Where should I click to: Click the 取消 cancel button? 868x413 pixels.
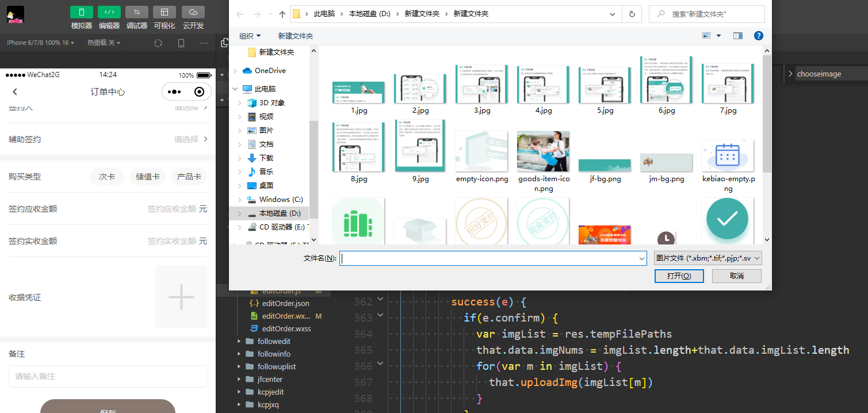[x=737, y=276]
